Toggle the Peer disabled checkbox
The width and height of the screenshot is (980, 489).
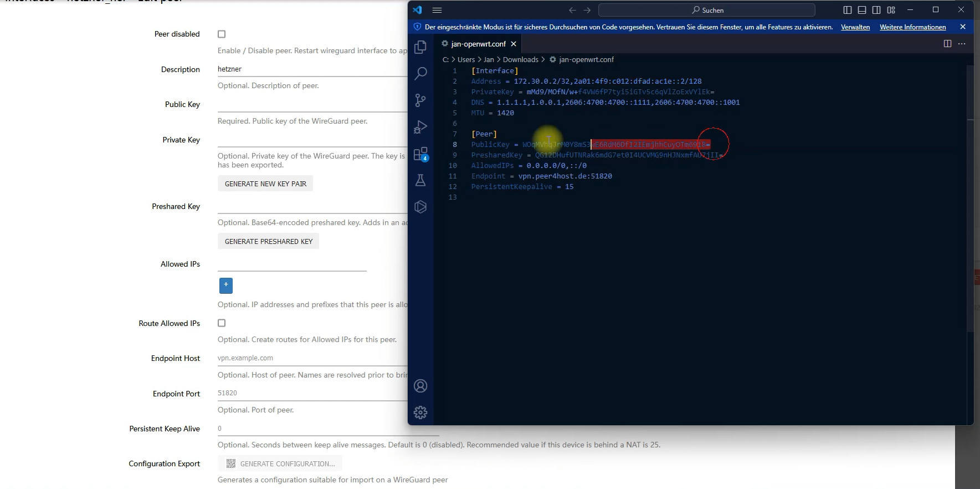pos(222,34)
